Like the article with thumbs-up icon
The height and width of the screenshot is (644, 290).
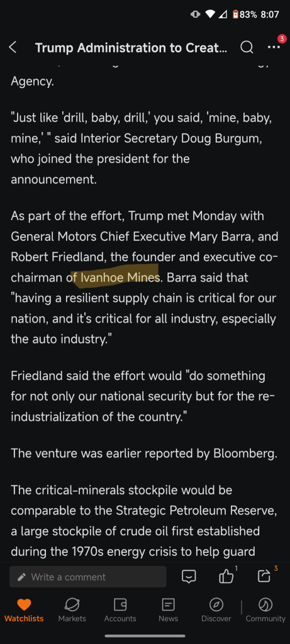(x=226, y=576)
